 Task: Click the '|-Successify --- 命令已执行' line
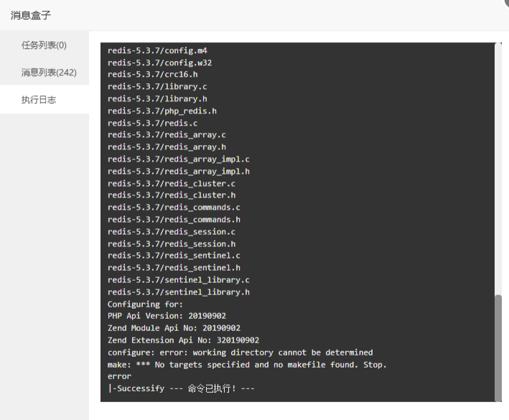coord(181,388)
